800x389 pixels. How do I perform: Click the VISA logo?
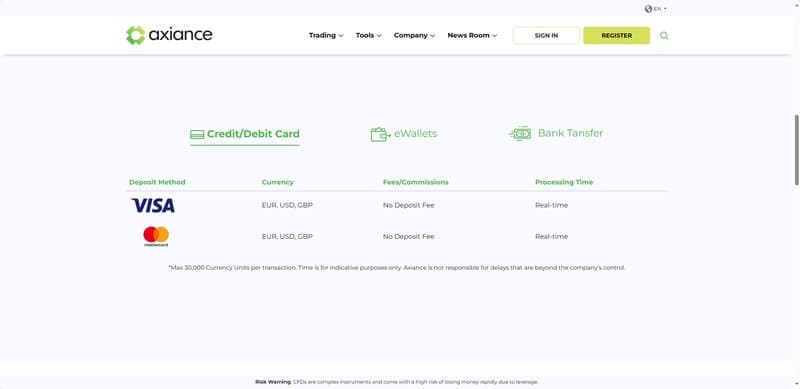coord(153,205)
